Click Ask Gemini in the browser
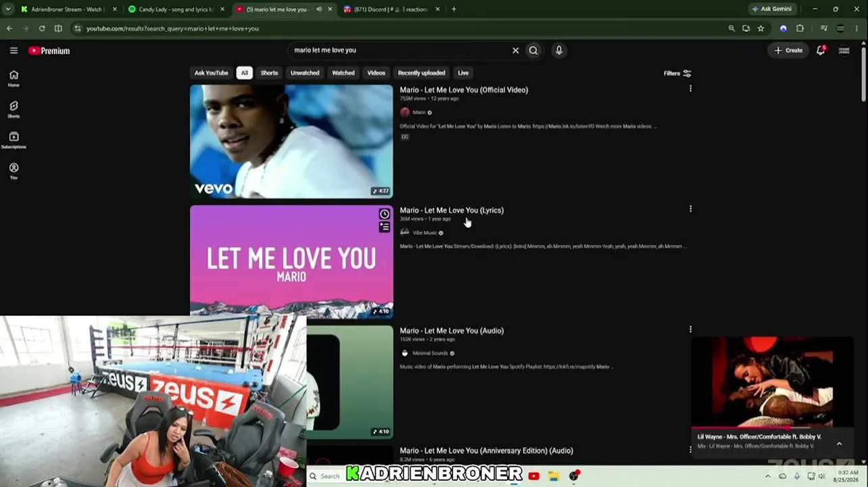This screenshot has height=487, width=868. tap(771, 9)
